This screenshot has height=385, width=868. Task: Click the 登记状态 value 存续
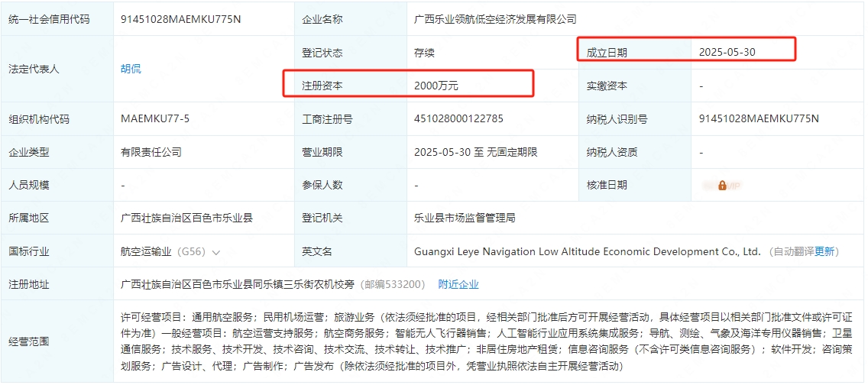[424, 53]
